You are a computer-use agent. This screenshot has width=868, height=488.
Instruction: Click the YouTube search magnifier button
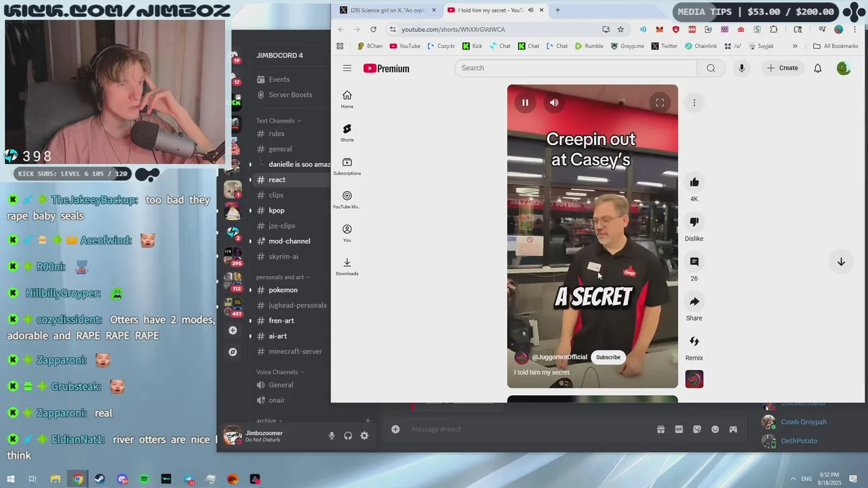coord(711,68)
